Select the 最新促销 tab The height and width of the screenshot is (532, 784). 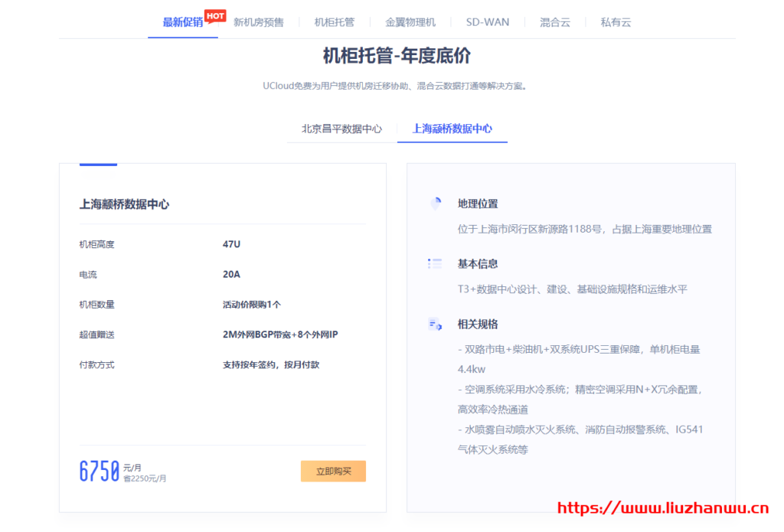coord(182,22)
